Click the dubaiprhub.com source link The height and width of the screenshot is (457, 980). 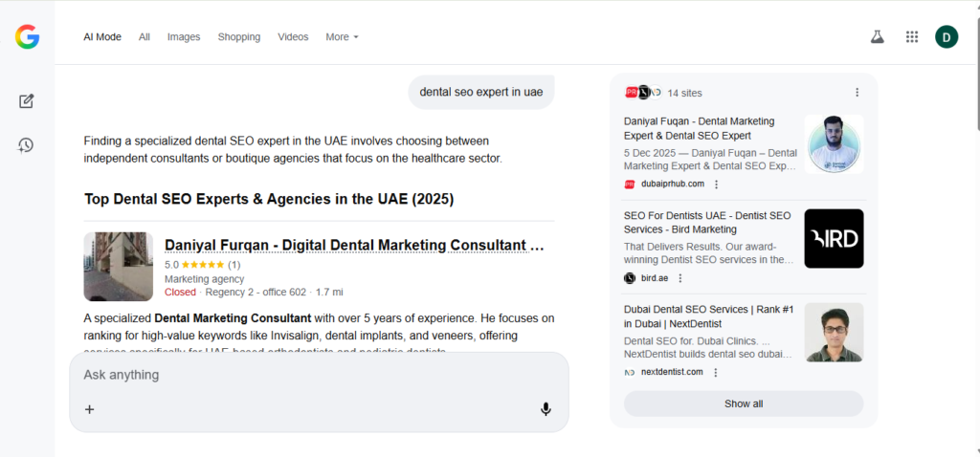point(673,185)
